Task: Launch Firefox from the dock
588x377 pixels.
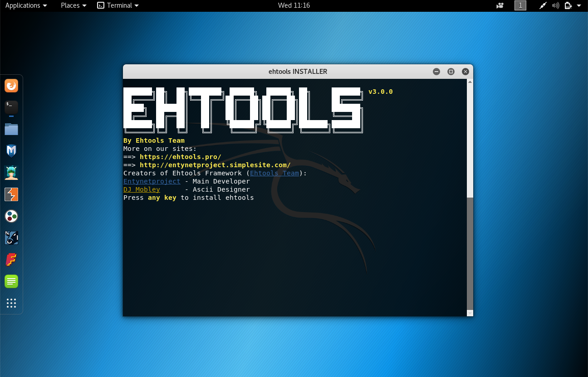Action: tap(11, 85)
